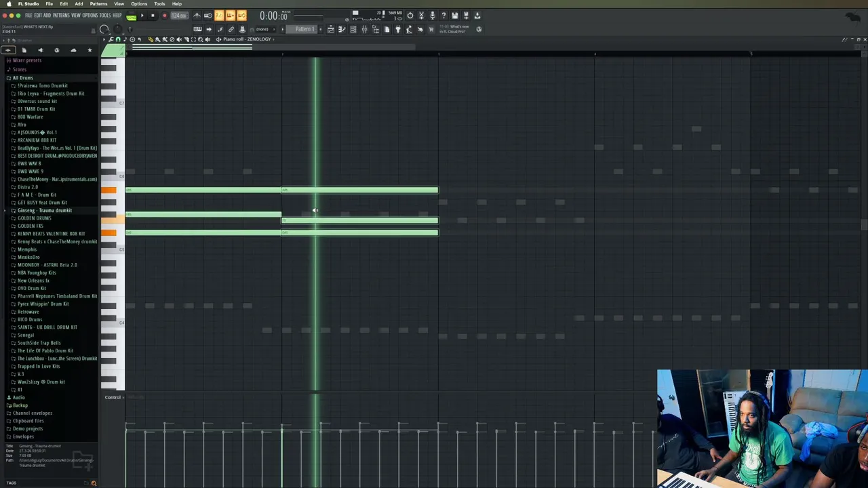Expand the Backup folder in browser

point(20,405)
